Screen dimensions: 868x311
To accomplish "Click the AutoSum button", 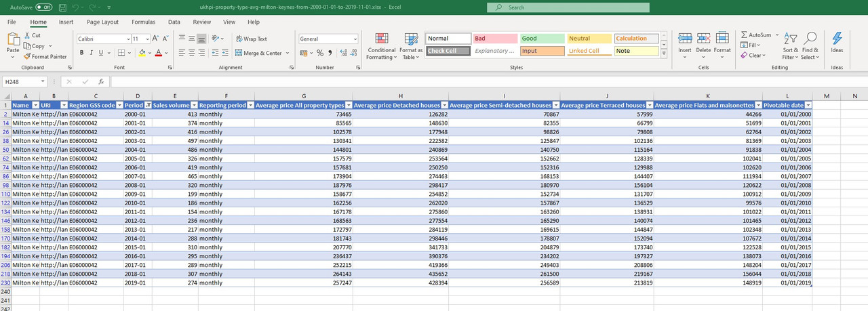I will 755,35.
